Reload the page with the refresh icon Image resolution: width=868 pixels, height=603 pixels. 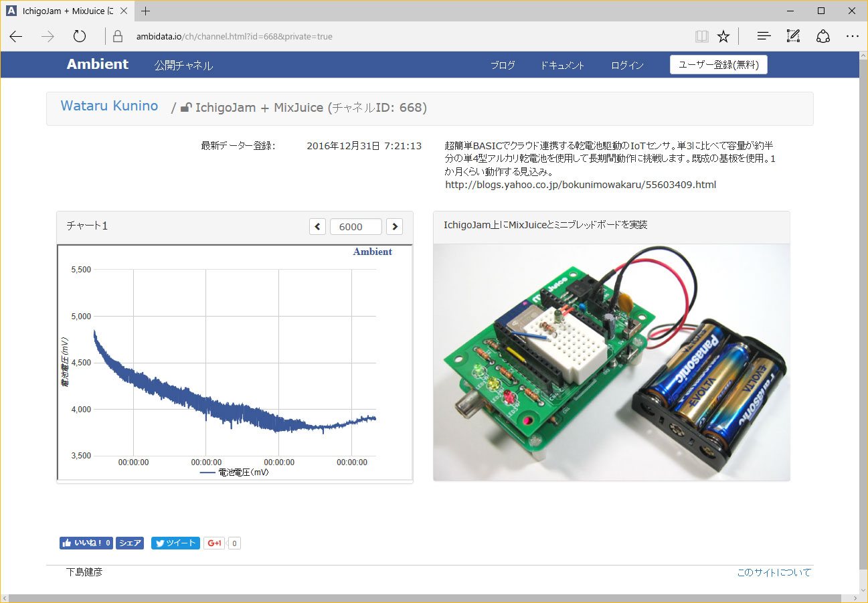80,37
